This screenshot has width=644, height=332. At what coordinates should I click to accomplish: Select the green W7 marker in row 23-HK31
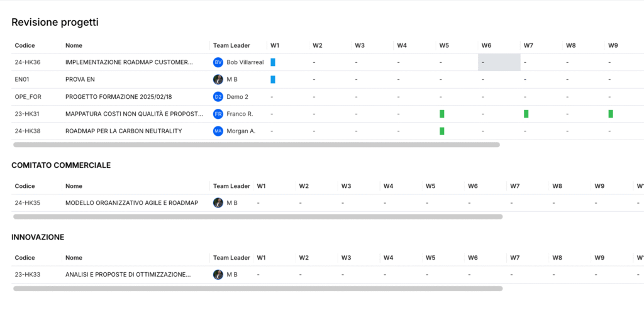pyautogui.click(x=526, y=114)
